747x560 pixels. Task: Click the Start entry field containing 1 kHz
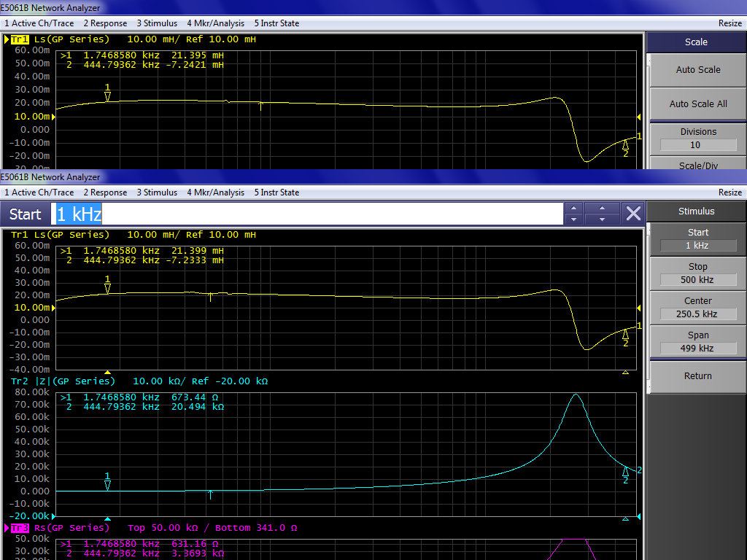tap(307, 214)
